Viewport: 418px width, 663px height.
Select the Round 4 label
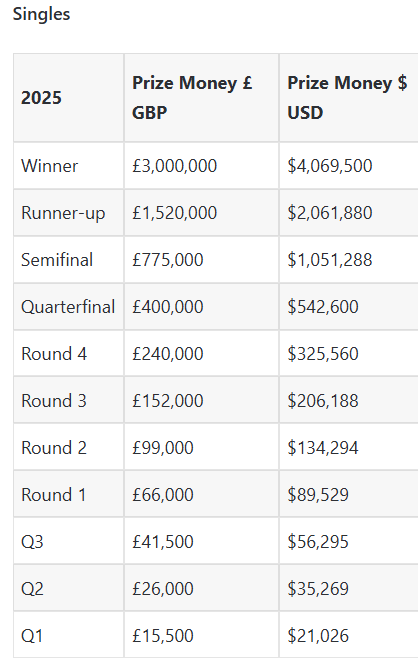point(54,353)
